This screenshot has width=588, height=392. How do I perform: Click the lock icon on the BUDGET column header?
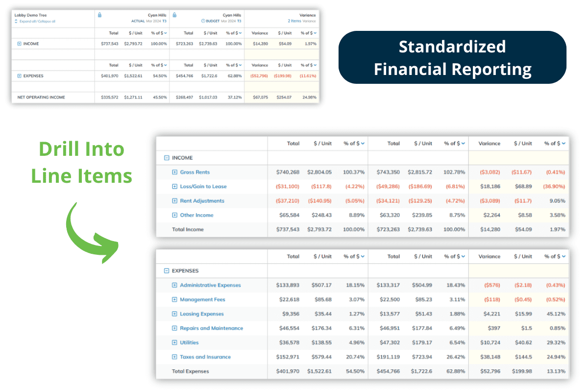[175, 15]
